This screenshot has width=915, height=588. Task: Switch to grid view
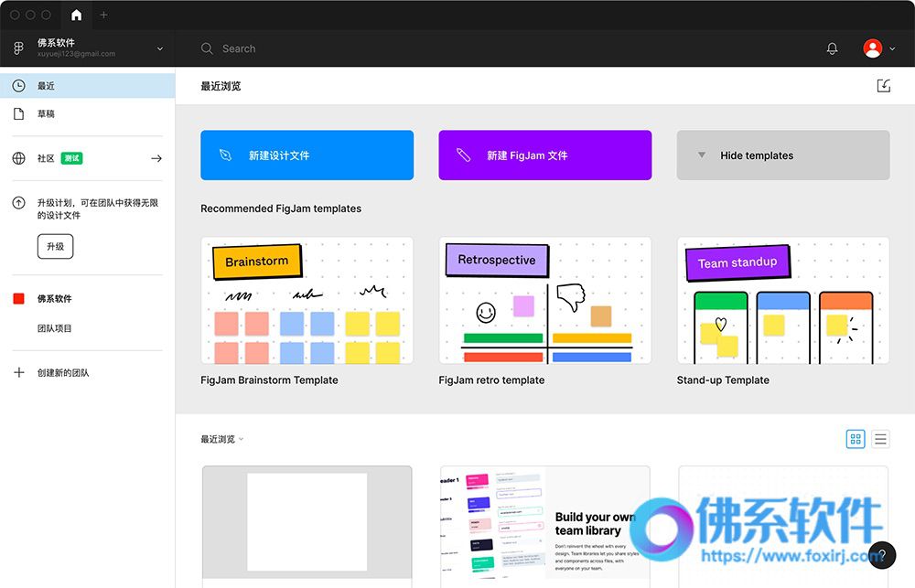click(x=856, y=439)
